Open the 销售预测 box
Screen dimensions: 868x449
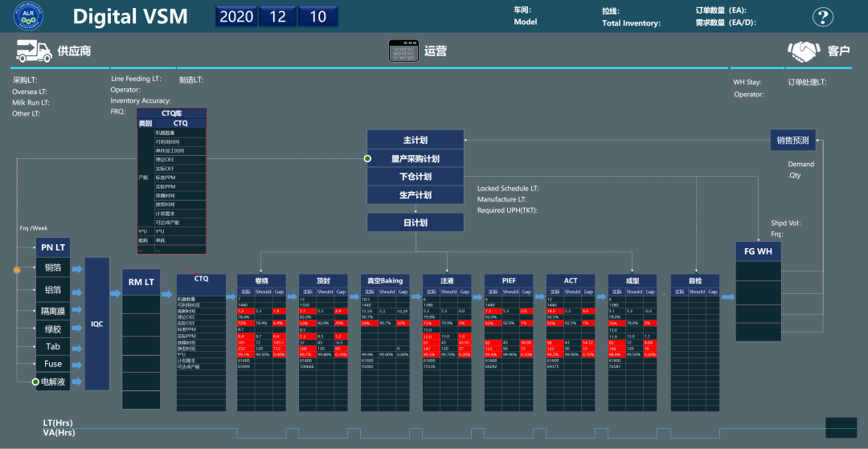click(x=792, y=141)
